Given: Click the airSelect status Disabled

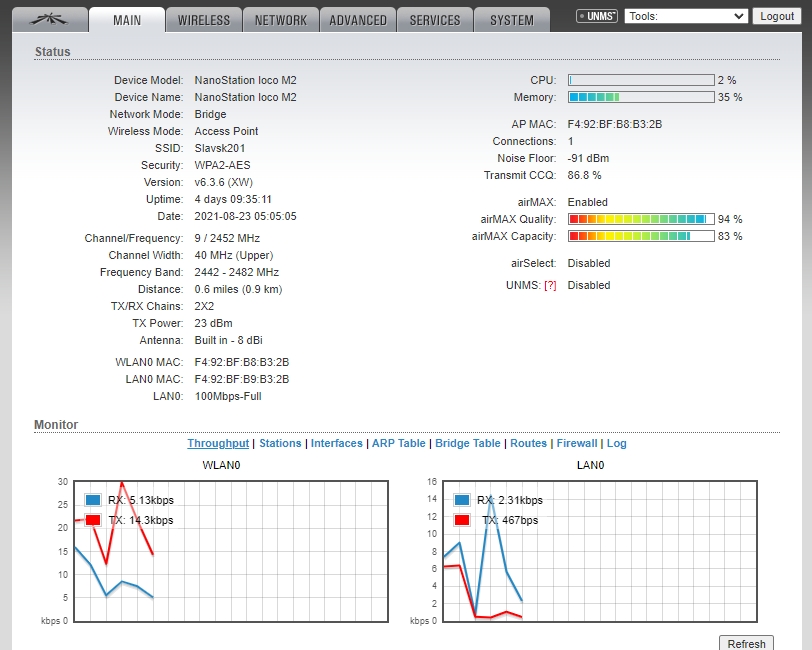Looking at the screenshot, I should coord(589,263).
